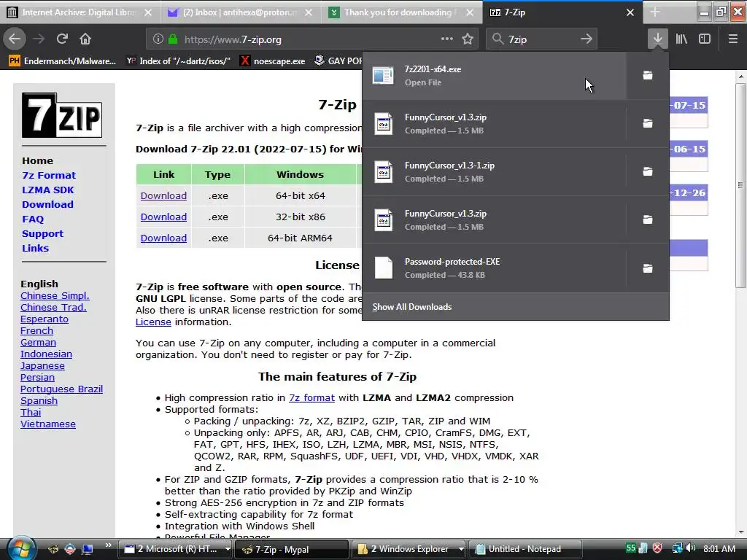
Task: Expand the Microsoft (R) HT... taskbar group
Action: [x=228, y=549]
